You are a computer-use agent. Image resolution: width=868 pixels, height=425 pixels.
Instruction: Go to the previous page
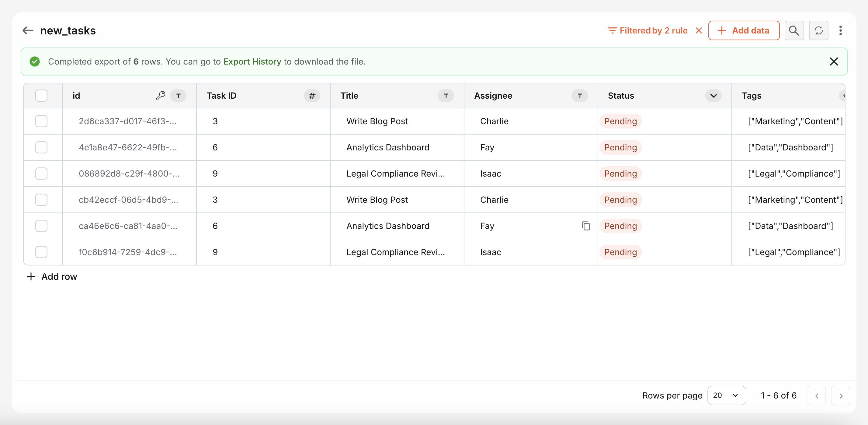816,396
